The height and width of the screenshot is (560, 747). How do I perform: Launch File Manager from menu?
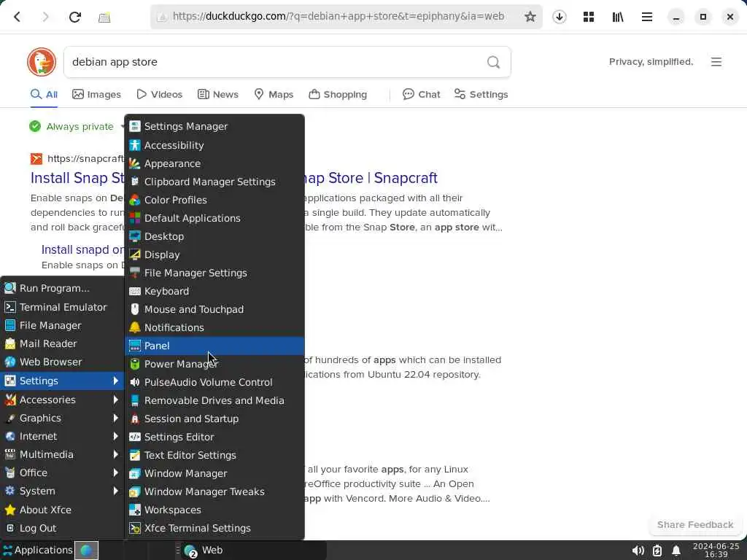62,325
